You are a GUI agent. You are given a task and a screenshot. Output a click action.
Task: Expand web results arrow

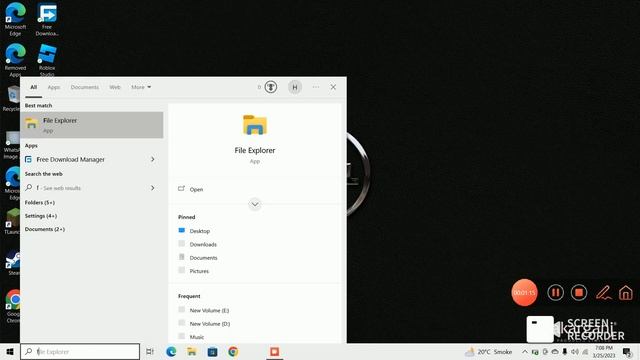153,188
